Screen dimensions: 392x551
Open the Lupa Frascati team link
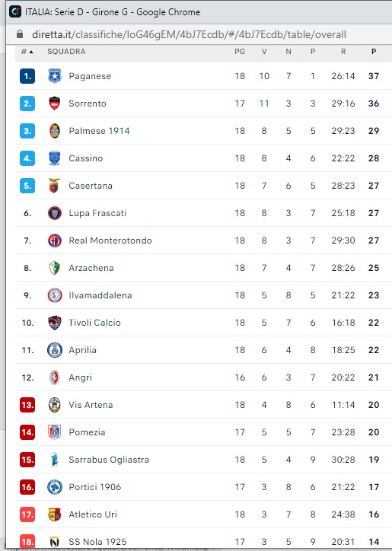click(x=97, y=213)
